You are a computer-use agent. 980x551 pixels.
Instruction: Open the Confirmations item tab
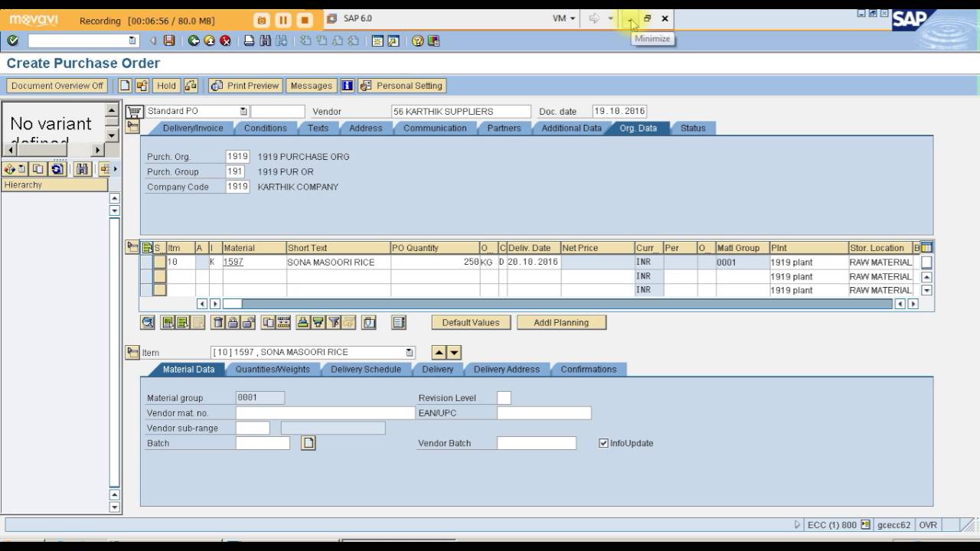pos(589,370)
